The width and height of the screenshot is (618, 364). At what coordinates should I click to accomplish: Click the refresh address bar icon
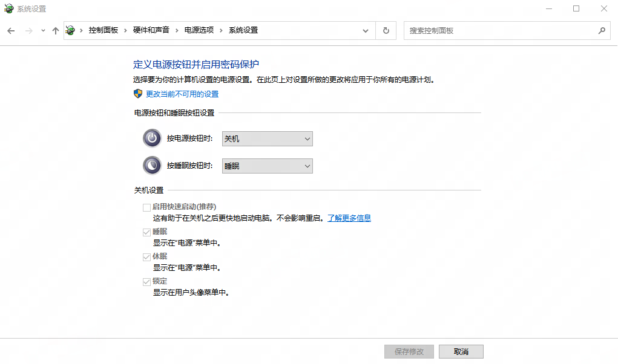coord(386,30)
